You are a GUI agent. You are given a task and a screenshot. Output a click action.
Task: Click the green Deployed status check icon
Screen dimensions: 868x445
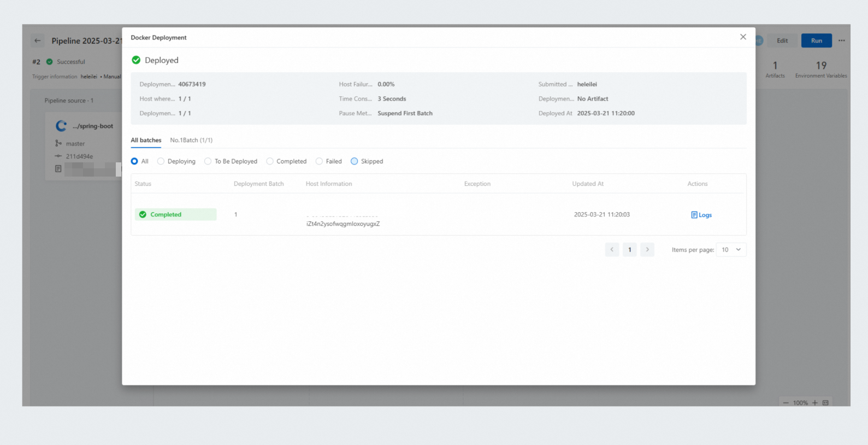(136, 60)
